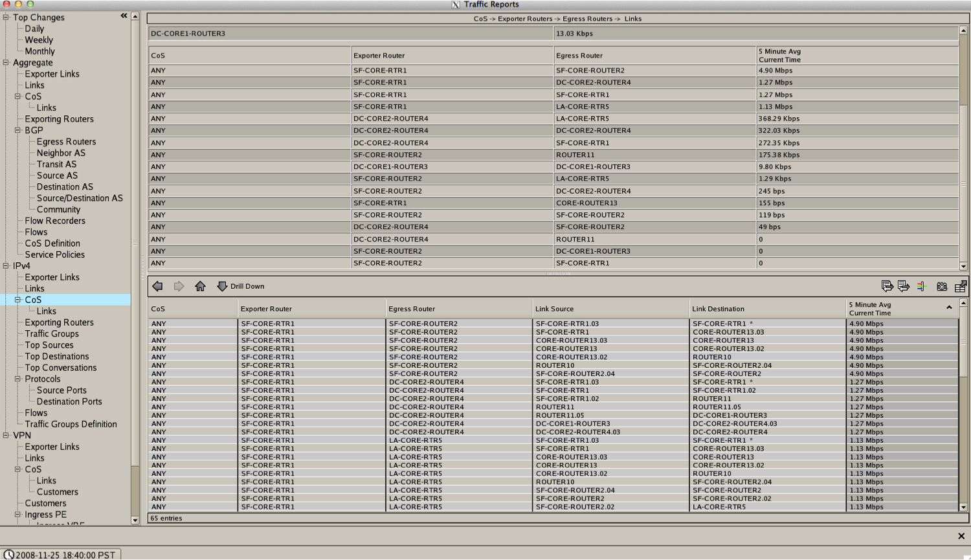971x560 pixels.
Task: Collapse the navigation tree with the double chevron
Action: tap(124, 16)
